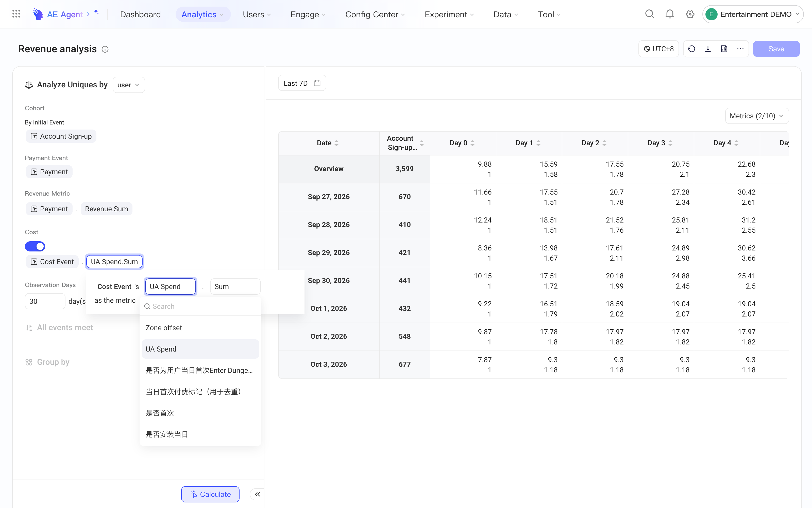Screen dimensions: 812x508
Task: Open the user uniques dropdown
Action: [x=128, y=85]
